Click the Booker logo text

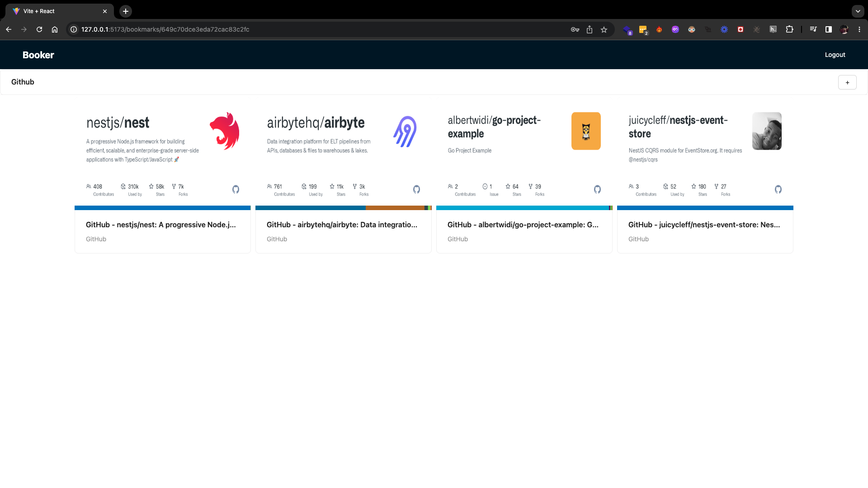[x=38, y=55]
